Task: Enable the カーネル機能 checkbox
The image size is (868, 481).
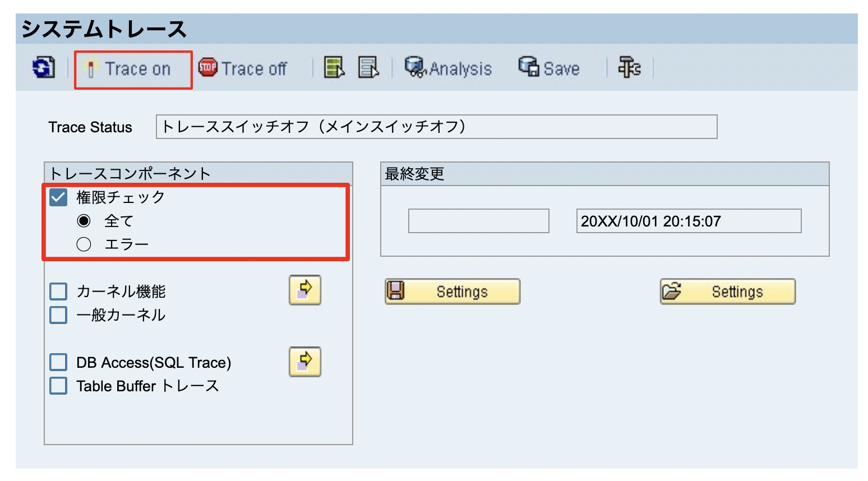Action: tap(58, 291)
